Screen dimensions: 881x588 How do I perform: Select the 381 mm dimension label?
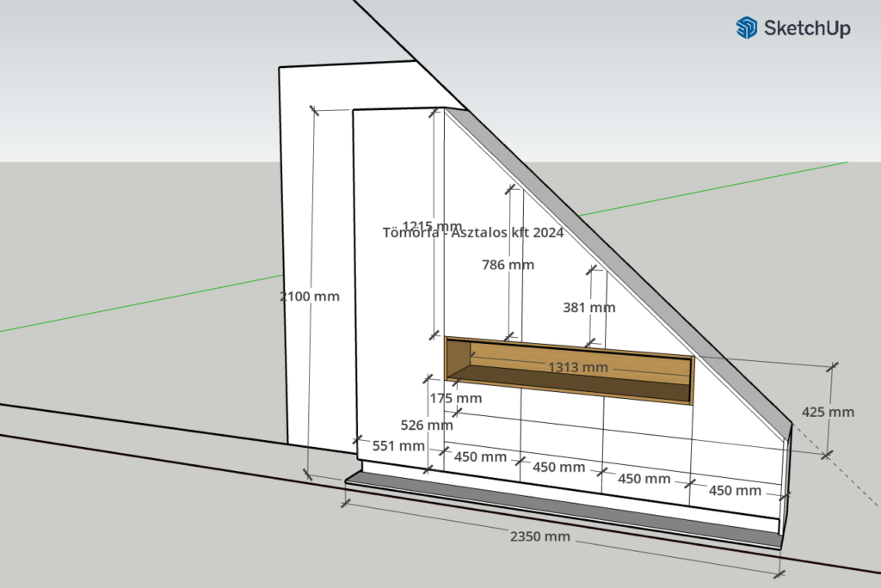(589, 307)
